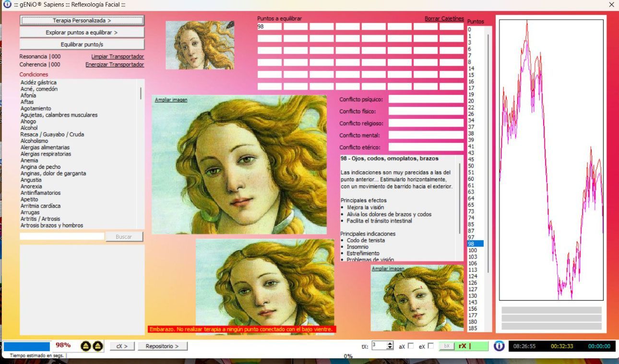Select Acidéz gástrica in Condiciones
Screen dimensions: 619x364
(x=38, y=82)
